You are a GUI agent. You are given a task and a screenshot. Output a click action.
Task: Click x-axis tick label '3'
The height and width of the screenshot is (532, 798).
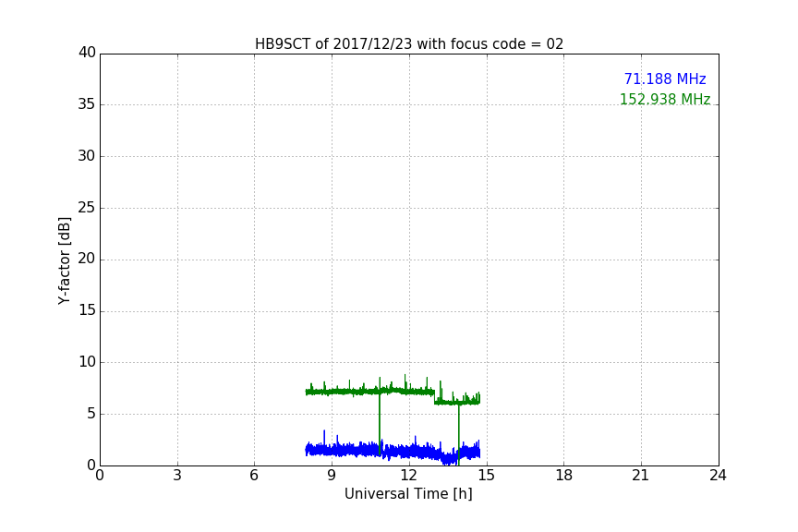[x=177, y=476]
